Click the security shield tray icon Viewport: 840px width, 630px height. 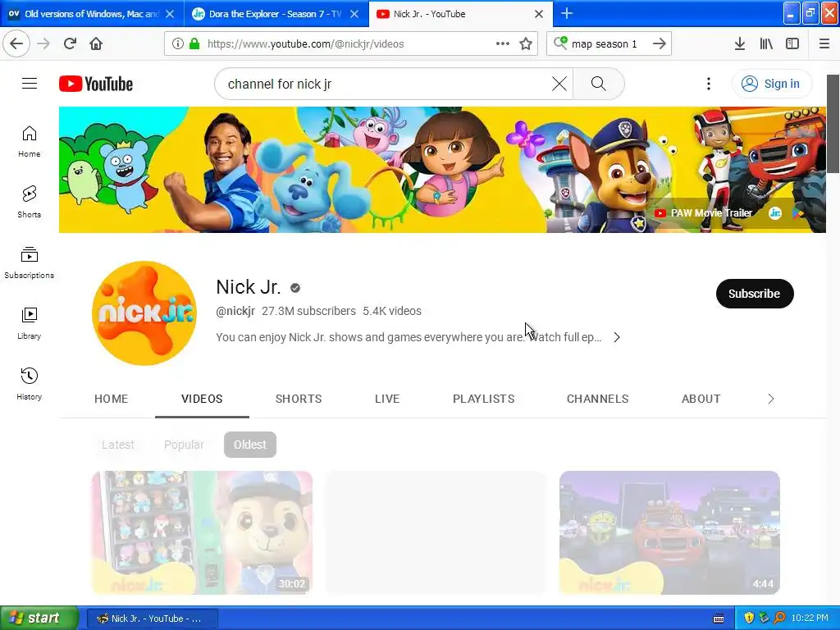coord(749,619)
